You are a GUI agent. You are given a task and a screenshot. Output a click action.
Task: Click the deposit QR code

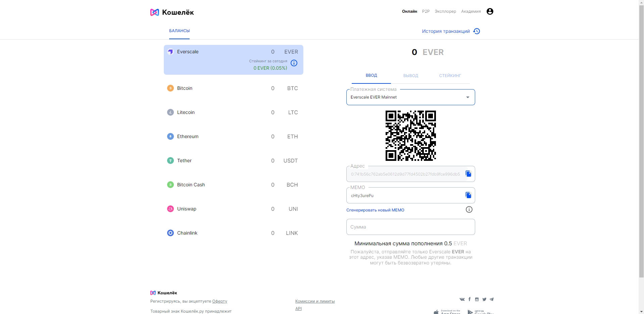pyautogui.click(x=411, y=136)
